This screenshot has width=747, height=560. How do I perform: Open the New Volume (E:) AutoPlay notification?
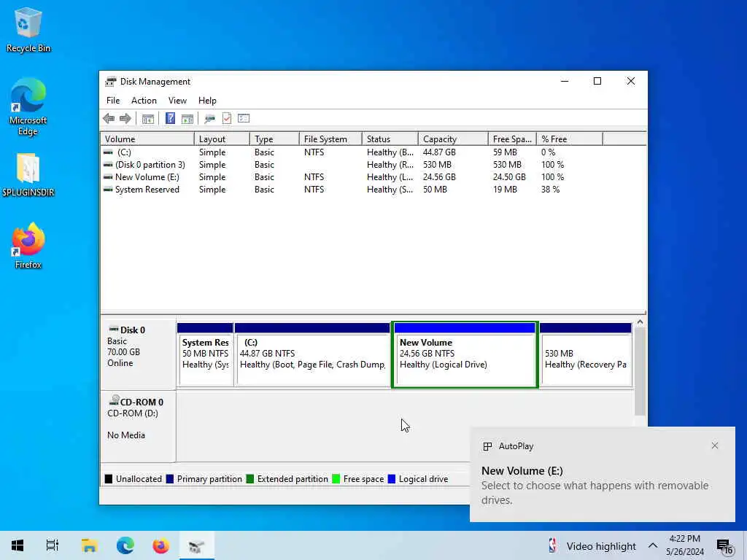(x=602, y=474)
